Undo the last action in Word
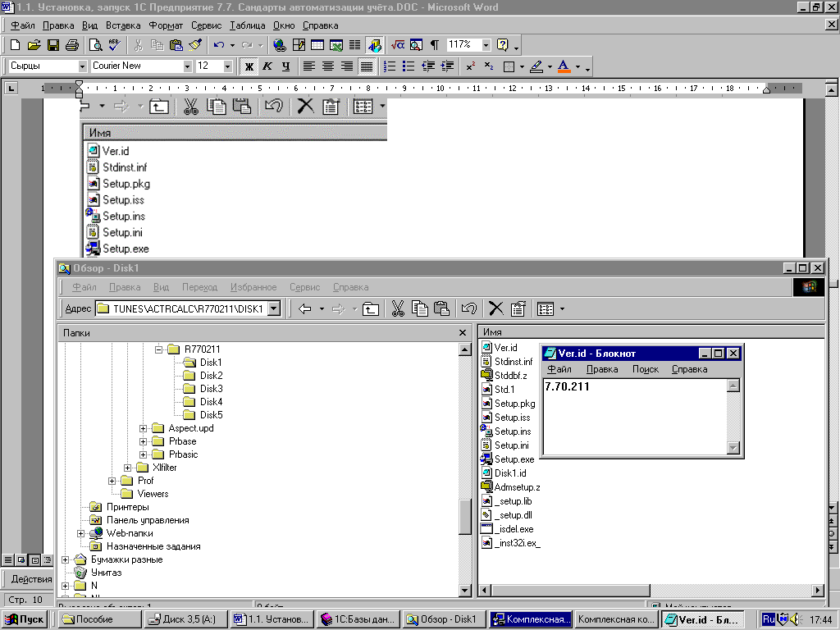The height and width of the screenshot is (630, 840). (x=218, y=45)
